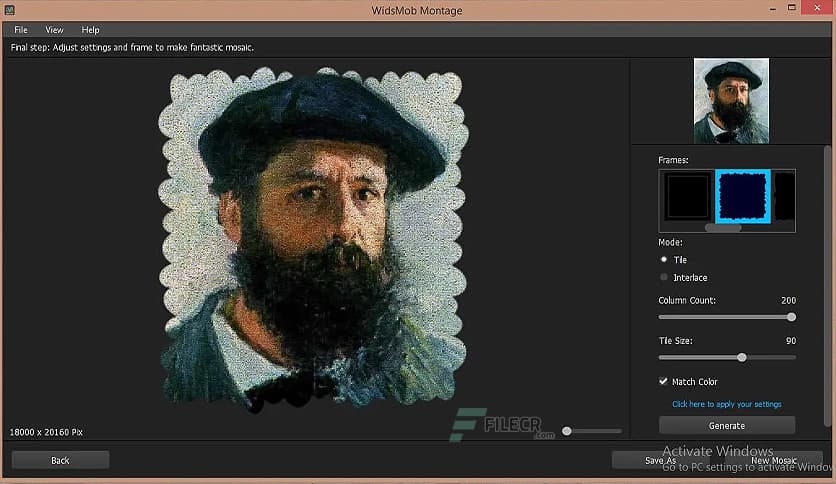Pick the partially visible third frame thumbnail
This screenshot has height=484, width=836.
(x=786, y=195)
